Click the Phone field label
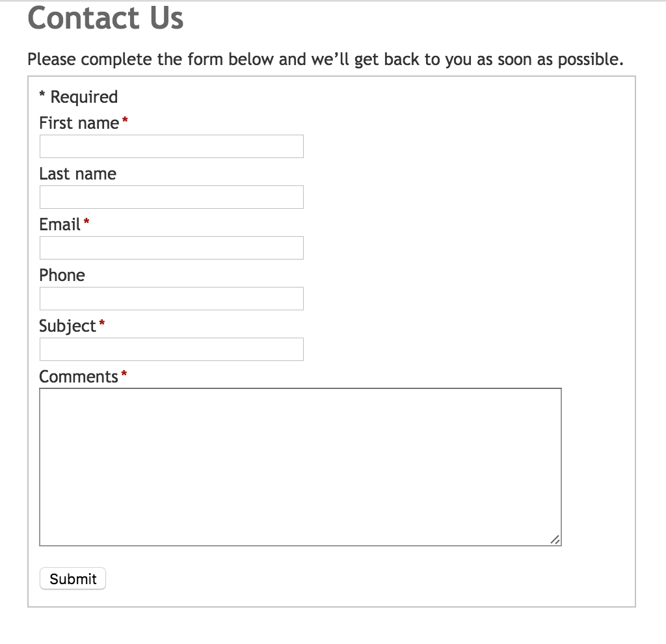666x644 pixels. [x=62, y=275]
